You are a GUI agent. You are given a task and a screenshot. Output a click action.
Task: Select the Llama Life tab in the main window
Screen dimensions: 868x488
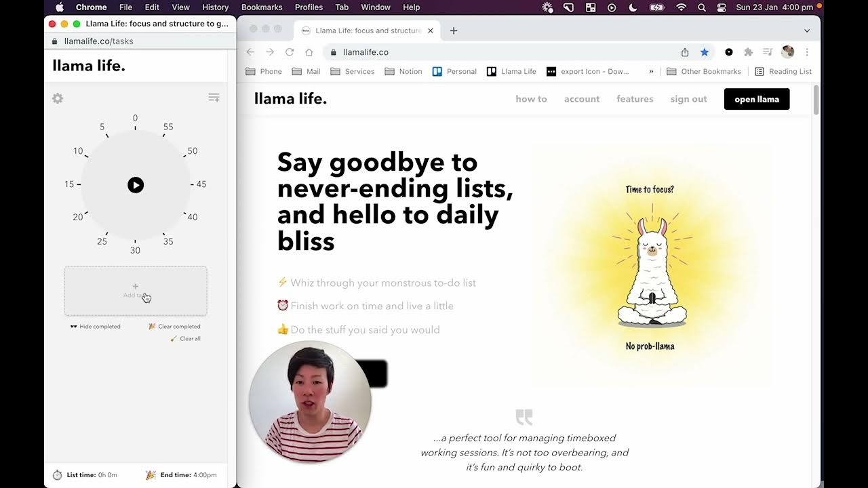368,30
